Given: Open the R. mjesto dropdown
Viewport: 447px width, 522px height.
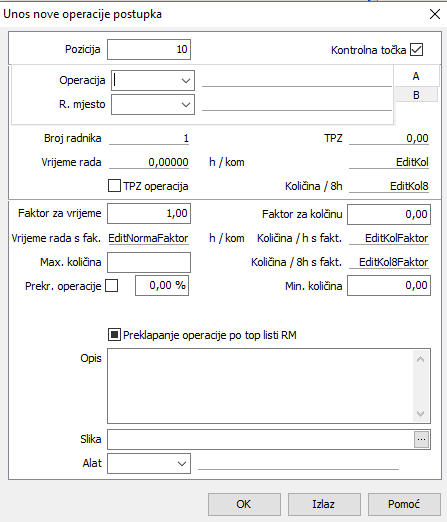Looking at the screenshot, I should [x=186, y=105].
